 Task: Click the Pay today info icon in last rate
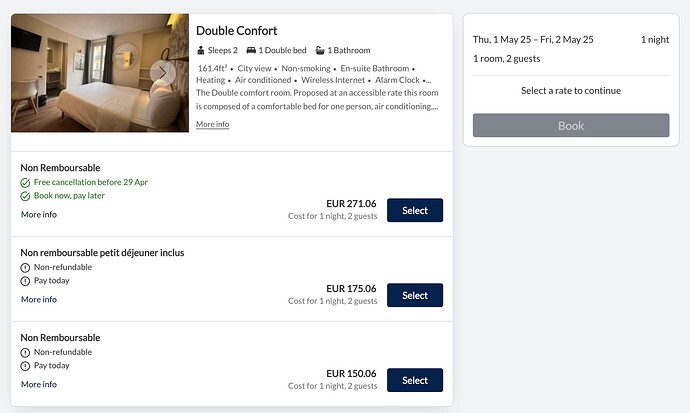[25, 366]
